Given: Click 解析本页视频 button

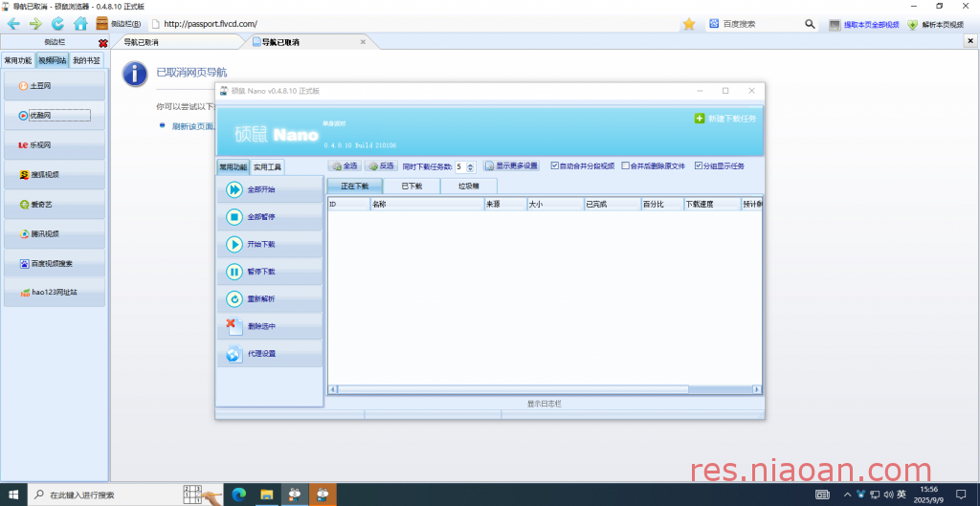Looking at the screenshot, I should click(x=936, y=24).
